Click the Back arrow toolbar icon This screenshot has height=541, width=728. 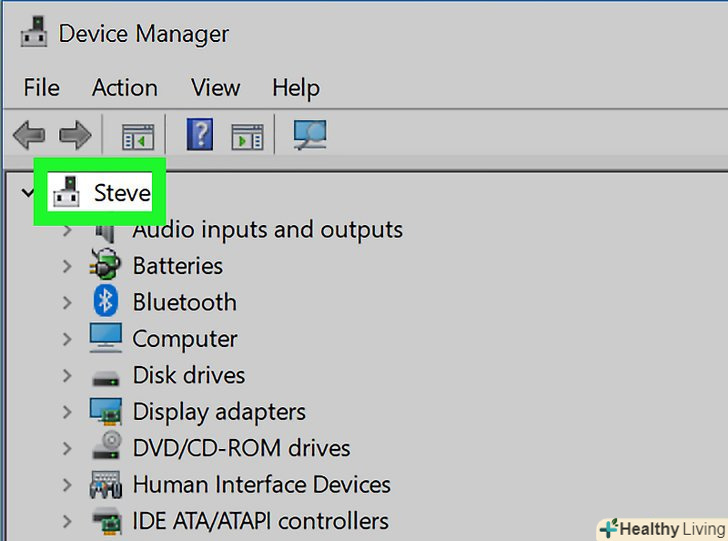click(x=28, y=135)
